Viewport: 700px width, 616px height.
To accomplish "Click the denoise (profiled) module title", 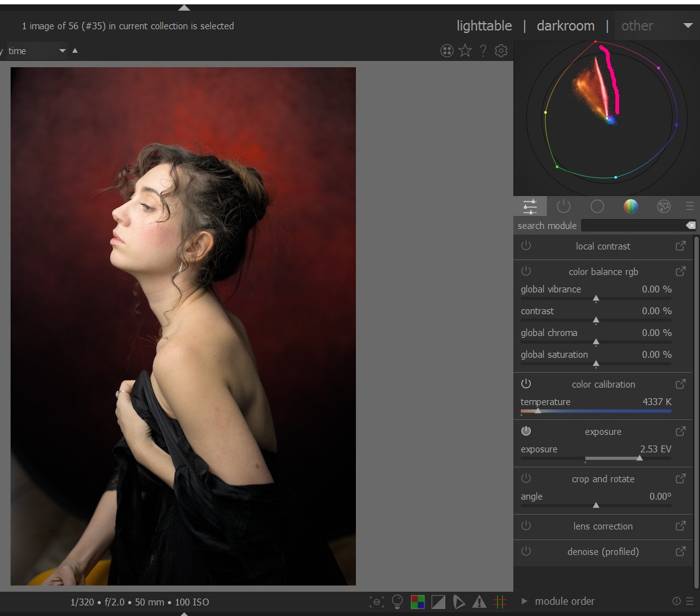I will [603, 551].
